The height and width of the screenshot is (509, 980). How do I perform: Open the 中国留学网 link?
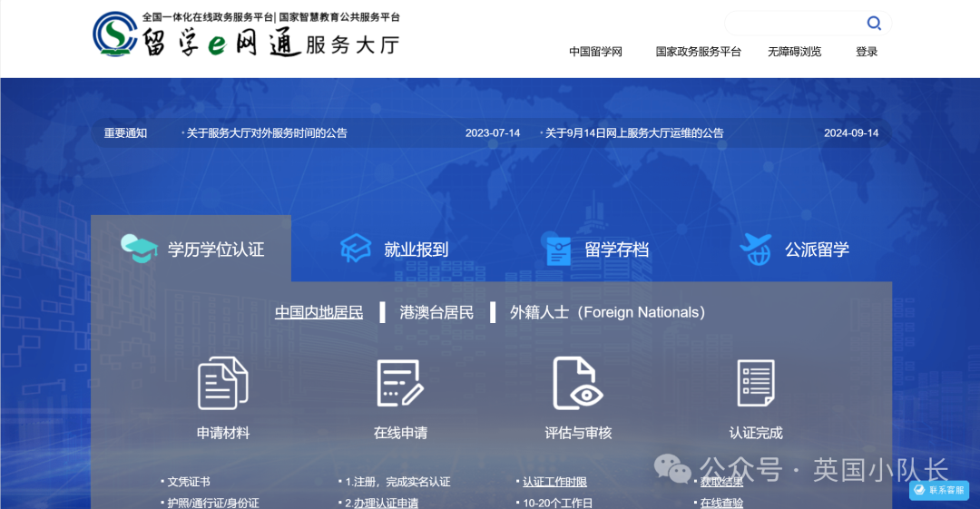[x=595, y=52]
